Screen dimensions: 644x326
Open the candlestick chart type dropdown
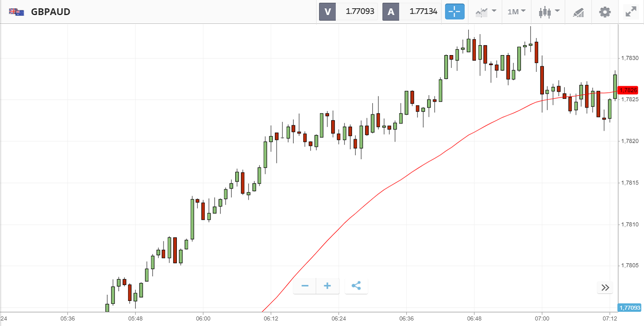pos(549,12)
